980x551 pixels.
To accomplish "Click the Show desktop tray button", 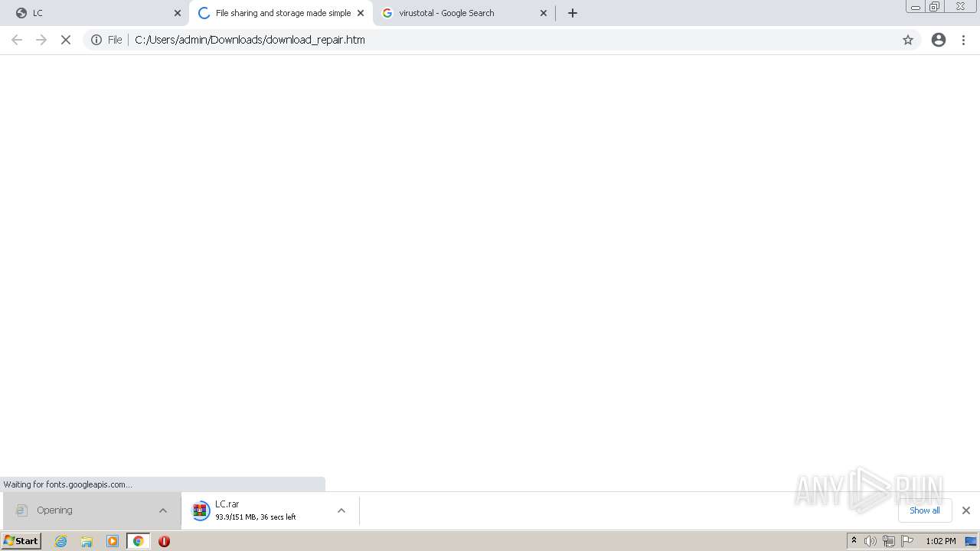I will click(971, 541).
